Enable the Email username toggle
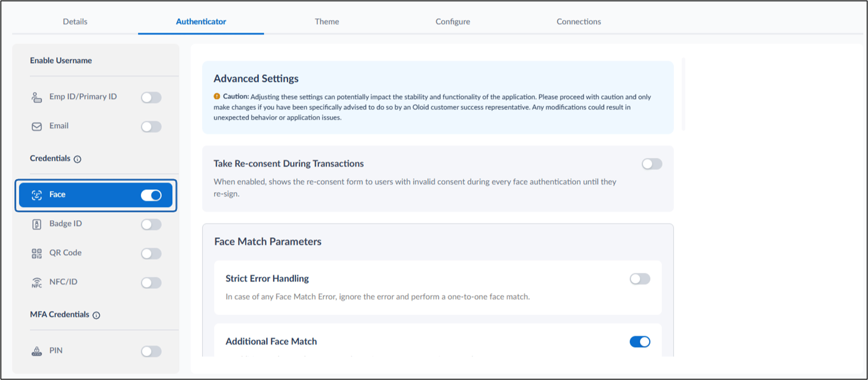Image resolution: width=868 pixels, height=380 pixels. (x=151, y=127)
